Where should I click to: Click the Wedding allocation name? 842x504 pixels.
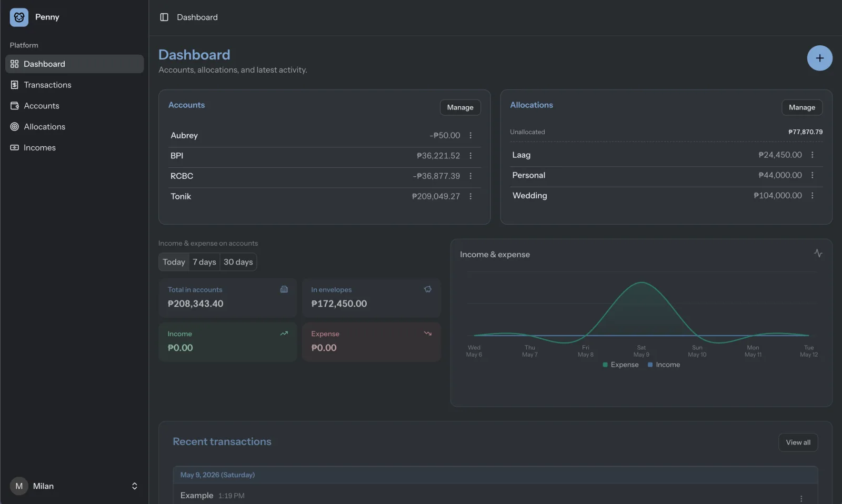point(529,196)
